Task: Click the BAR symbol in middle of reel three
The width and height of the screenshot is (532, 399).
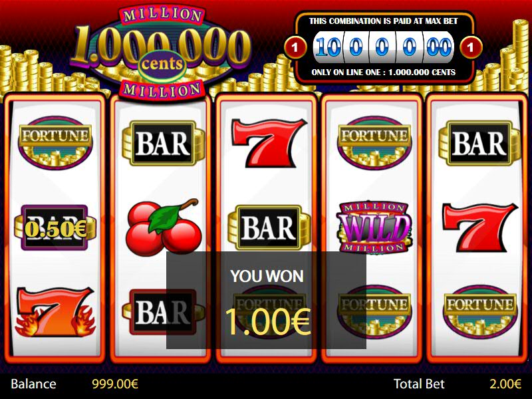Action: tap(269, 227)
